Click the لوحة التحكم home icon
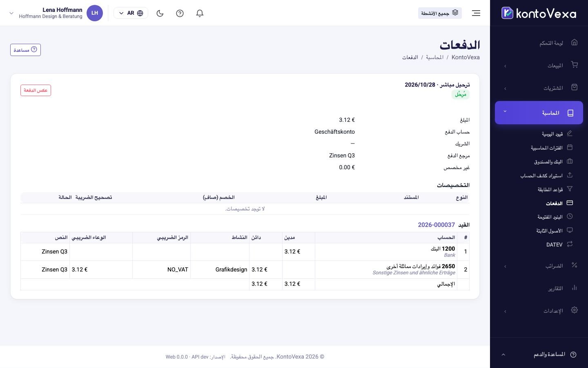Viewport: 588px width, 368px height. tap(575, 42)
